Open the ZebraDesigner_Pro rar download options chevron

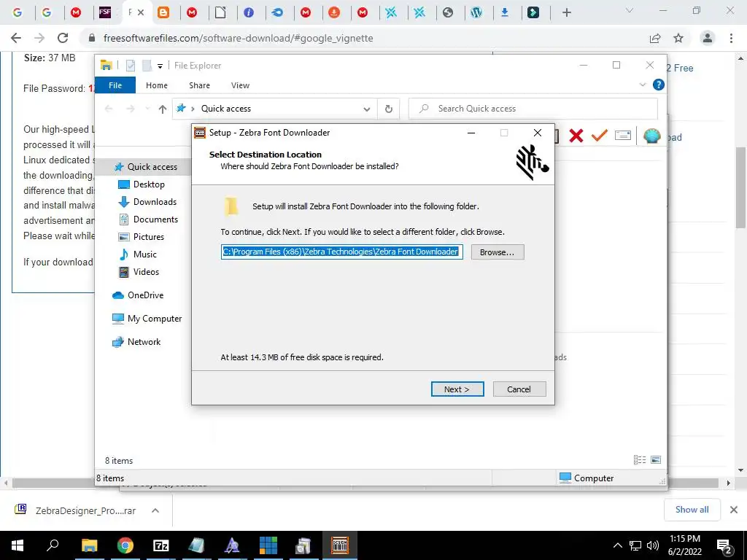(155, 510)
